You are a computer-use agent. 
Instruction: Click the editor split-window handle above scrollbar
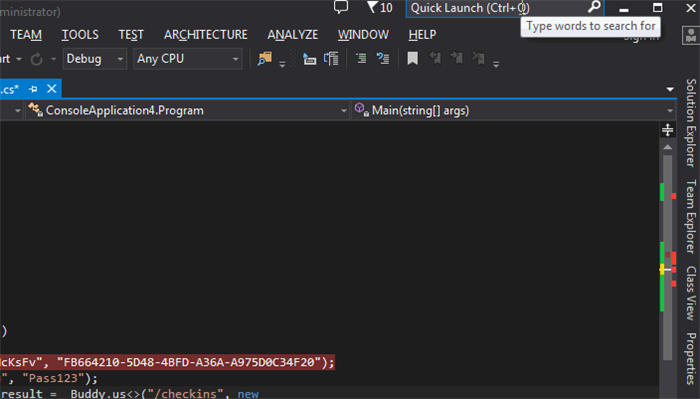coord(667,130)
